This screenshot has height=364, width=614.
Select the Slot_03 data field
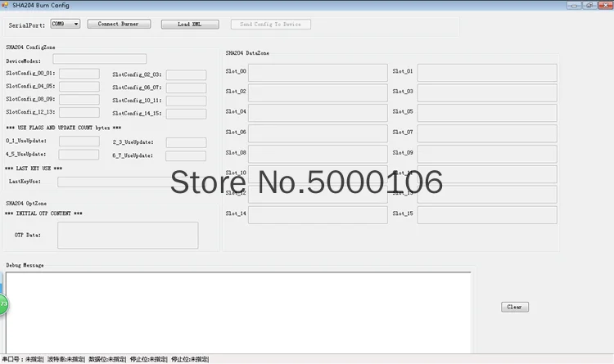coord(487,92)
